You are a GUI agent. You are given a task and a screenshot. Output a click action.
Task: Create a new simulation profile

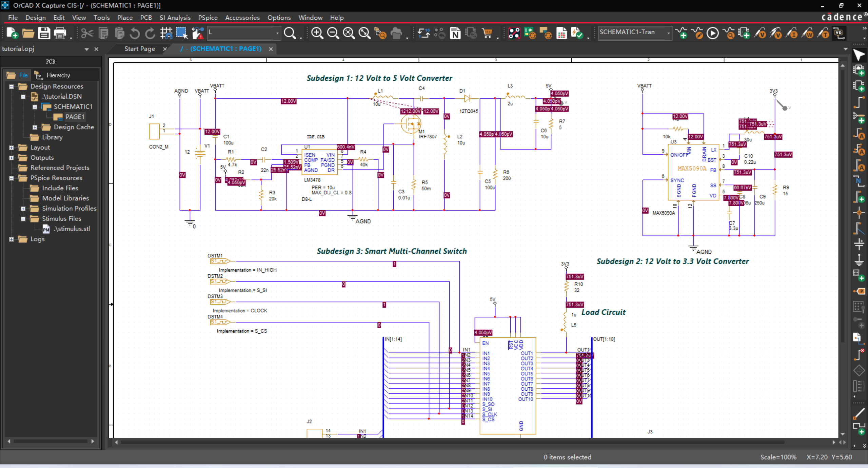(683, 33)
